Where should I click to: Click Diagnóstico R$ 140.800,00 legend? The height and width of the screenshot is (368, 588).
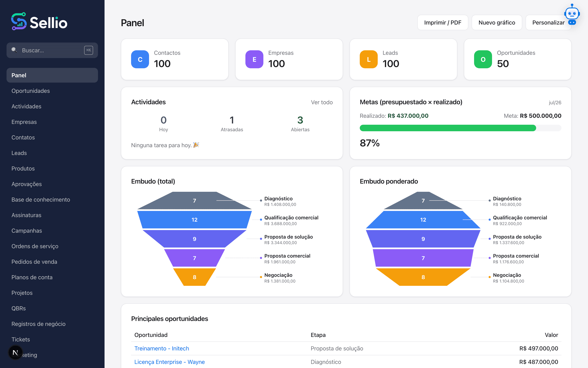pyautogui.click(x=507, y=201)
